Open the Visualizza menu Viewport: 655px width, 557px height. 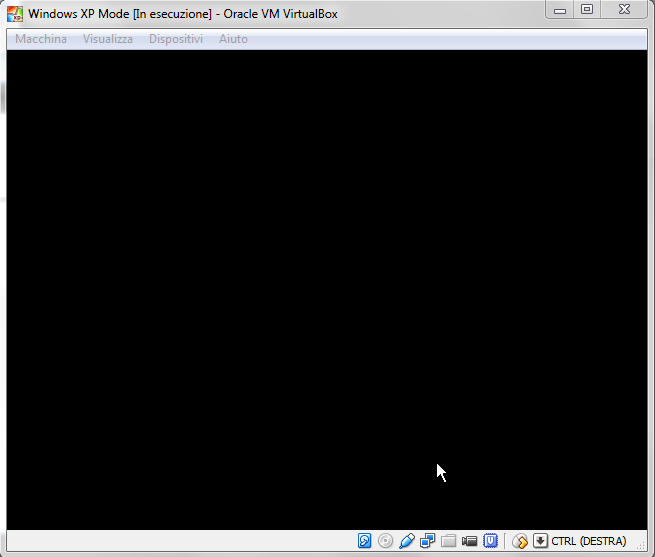(x=107, y=39)
